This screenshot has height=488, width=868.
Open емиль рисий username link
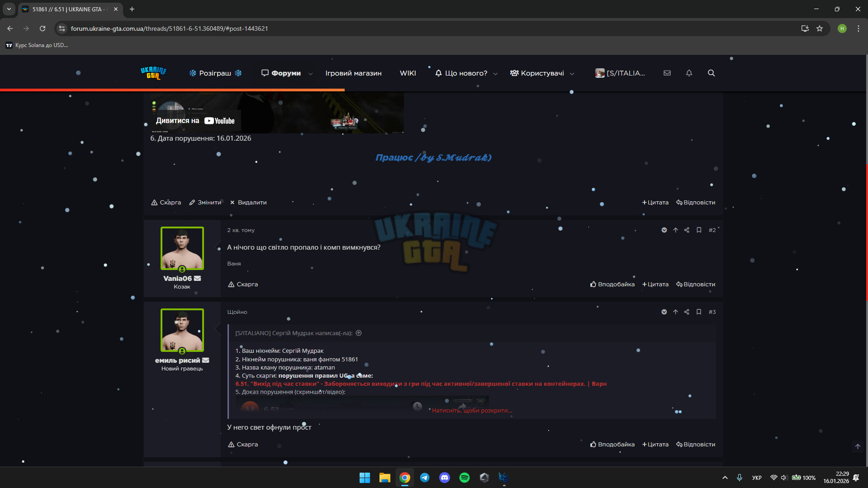coord(177,360)
